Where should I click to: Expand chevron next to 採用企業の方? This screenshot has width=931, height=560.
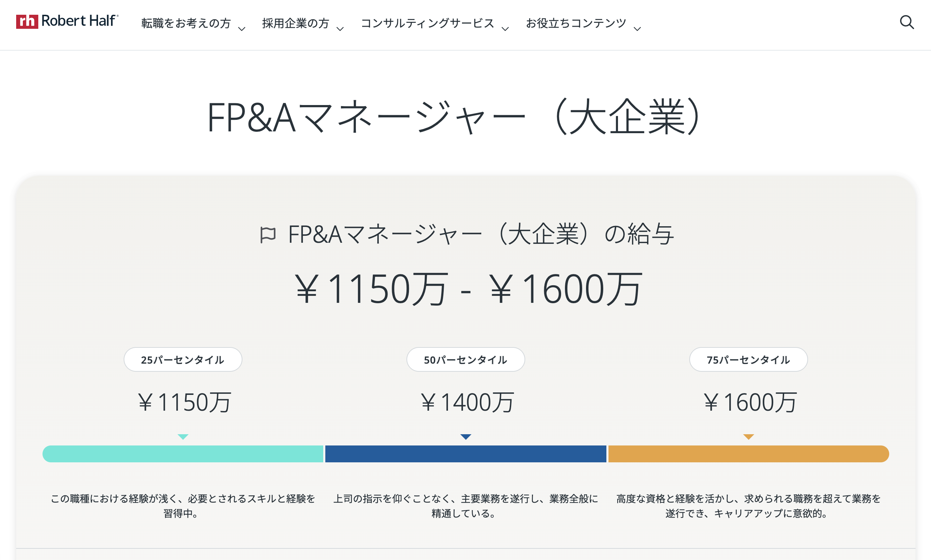[x=340, y=29]
